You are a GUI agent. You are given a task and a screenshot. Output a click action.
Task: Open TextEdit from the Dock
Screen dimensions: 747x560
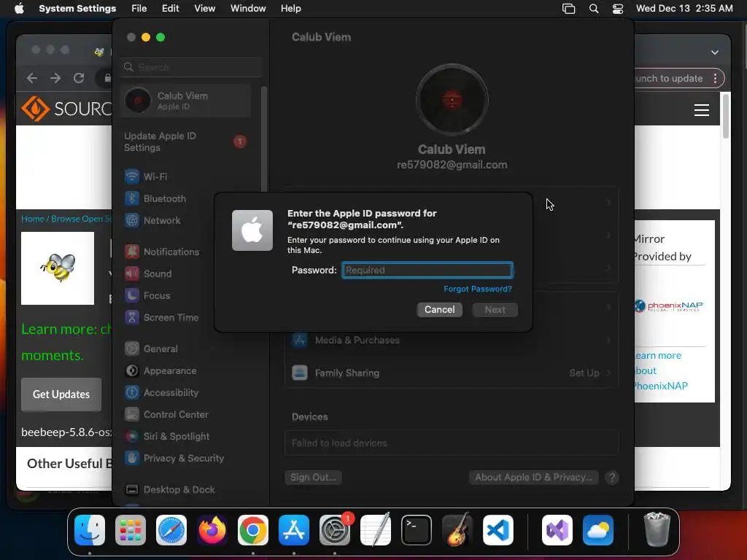pos(376,530)
